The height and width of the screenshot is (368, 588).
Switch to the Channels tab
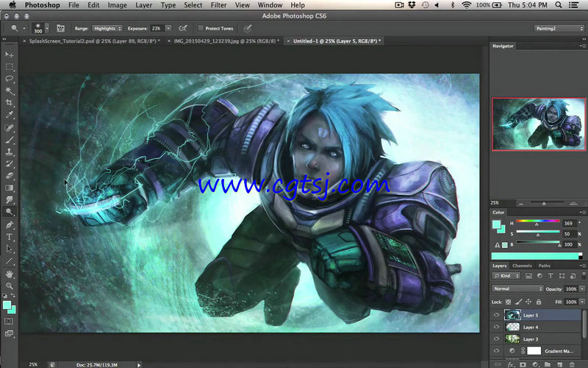[x=522, y=266]
